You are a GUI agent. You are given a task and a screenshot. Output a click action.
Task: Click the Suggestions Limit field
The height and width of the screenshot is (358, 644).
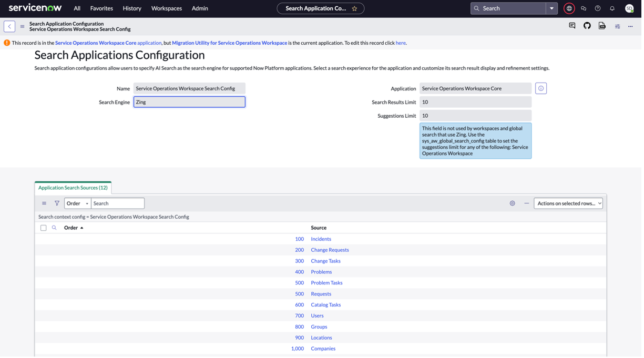click(477, 116)
